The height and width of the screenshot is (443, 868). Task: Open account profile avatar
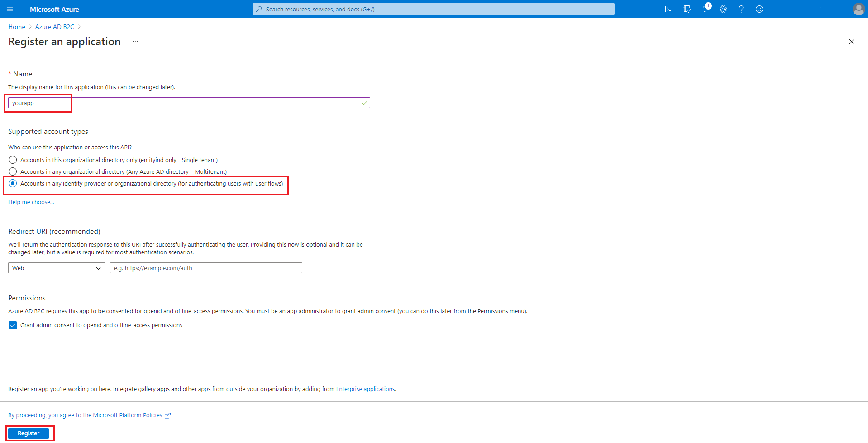(x=858, y=9)
